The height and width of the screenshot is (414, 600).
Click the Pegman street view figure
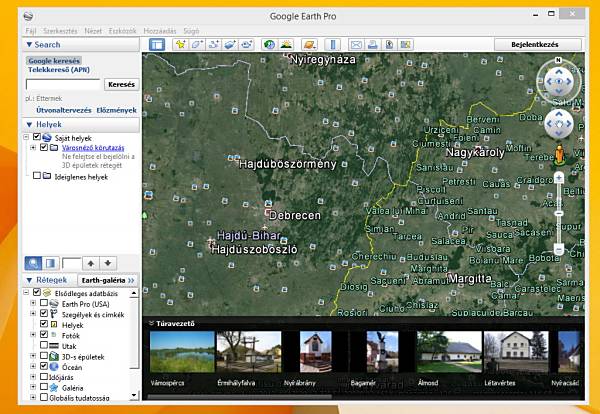point(559,154)
